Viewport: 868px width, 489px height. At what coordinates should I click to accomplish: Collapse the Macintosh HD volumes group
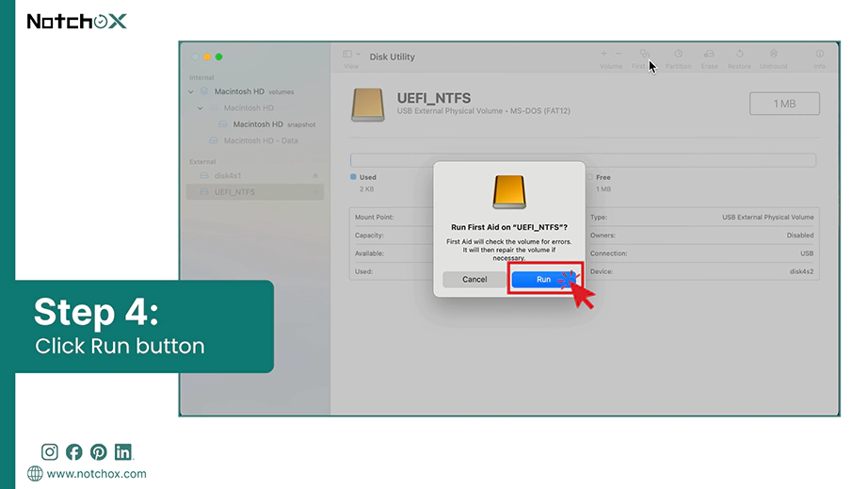click(191, 92)
